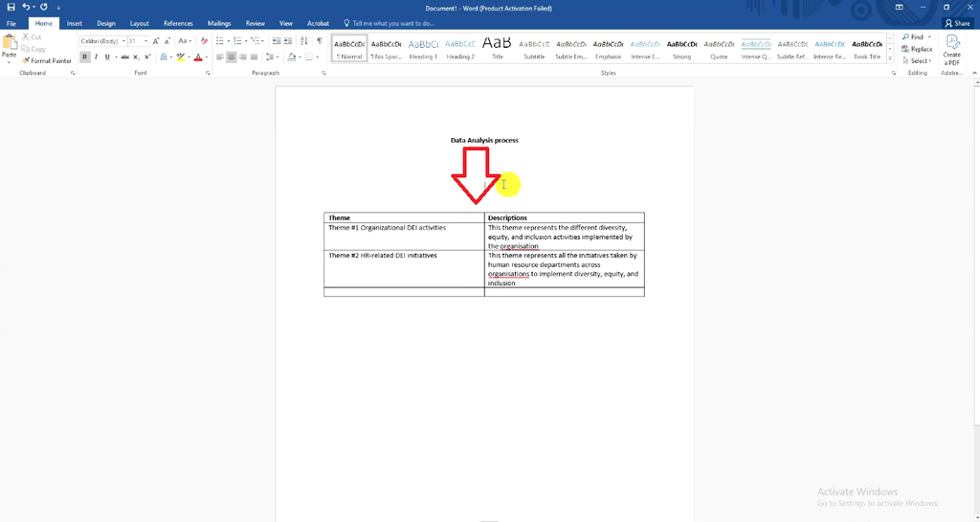Undo the last action
Image resolution: width=980 pixels, height=522 pixels.
point(26,7)
